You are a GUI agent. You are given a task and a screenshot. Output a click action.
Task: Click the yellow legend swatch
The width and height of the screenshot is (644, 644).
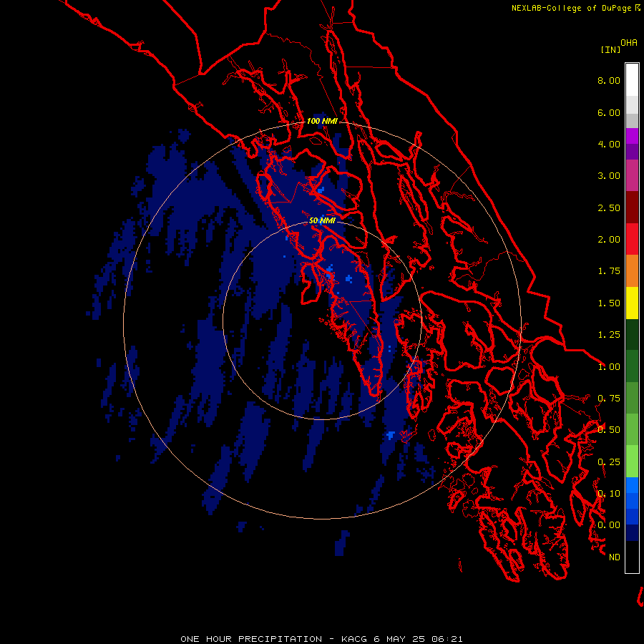pyautogui.click(x=632, y=303)
